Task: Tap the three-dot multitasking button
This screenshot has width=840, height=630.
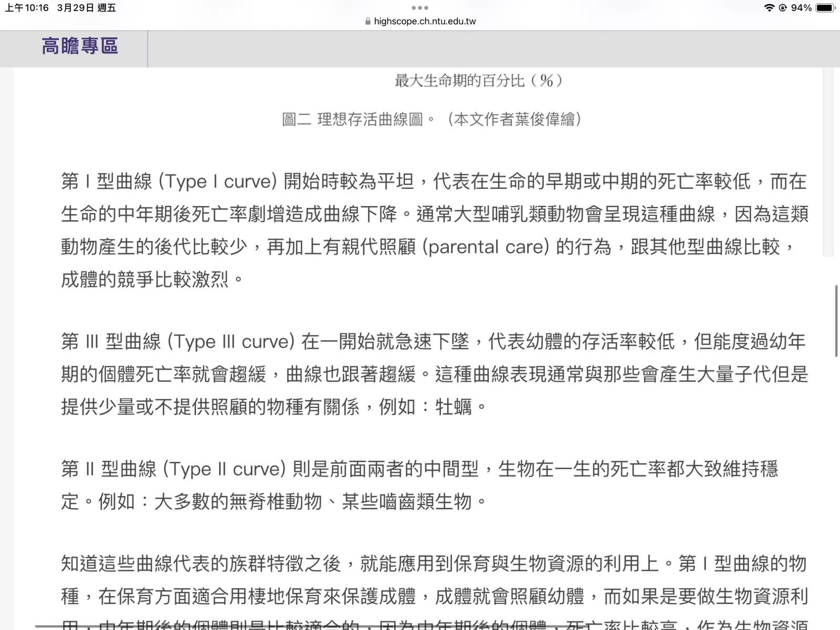Action: click(x=420, y=8)
